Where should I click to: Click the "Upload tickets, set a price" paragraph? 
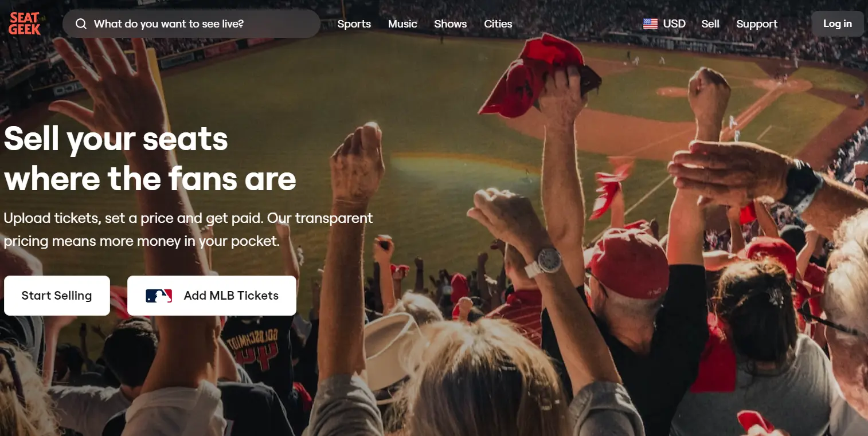pos(188,230)
